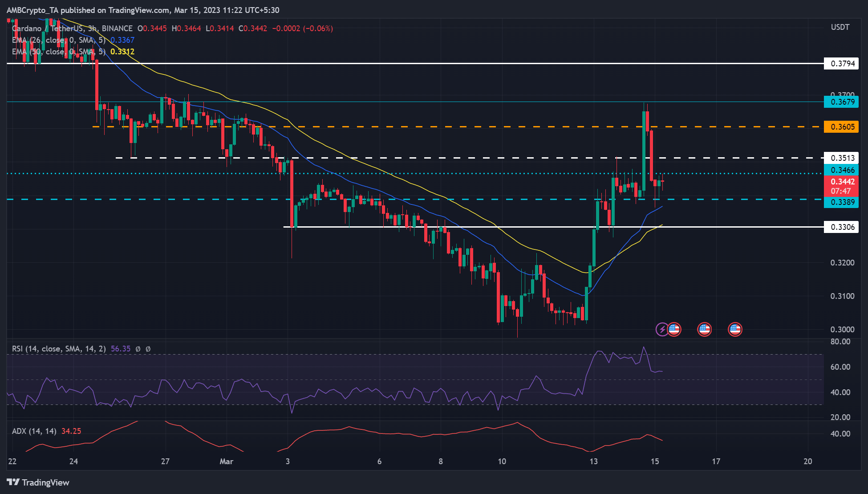Select the yellow EMA value 0.3312 color
The height and width of the screenshot is (494, 868).
coord(122,51)
